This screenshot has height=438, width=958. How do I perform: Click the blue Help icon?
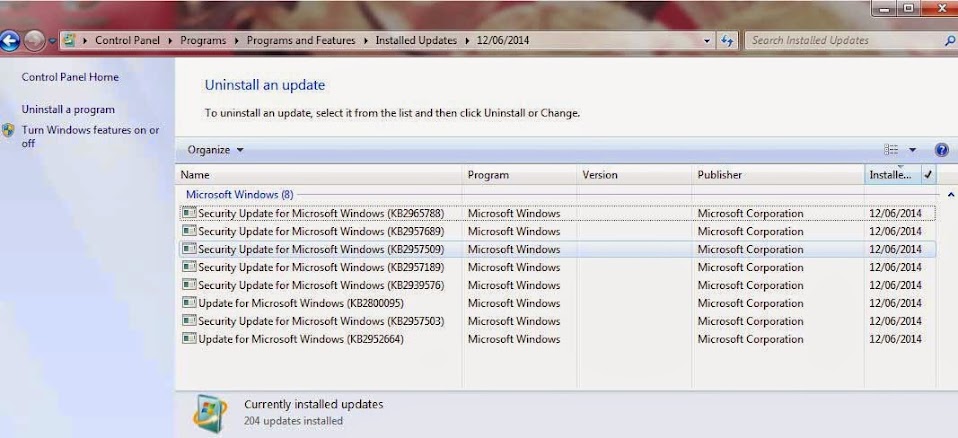pyautogui.click(x=942, y=150)
